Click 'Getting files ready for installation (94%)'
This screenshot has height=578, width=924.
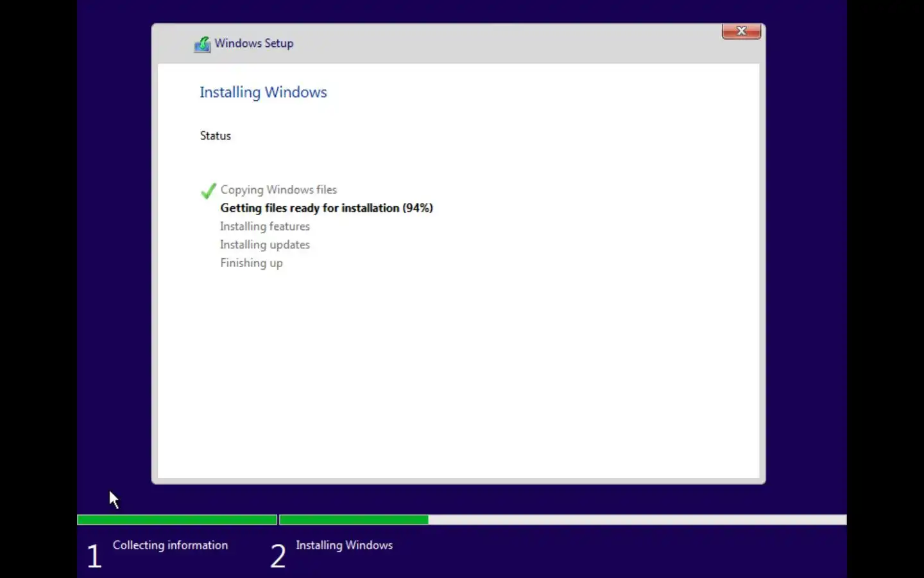[327, 208]
